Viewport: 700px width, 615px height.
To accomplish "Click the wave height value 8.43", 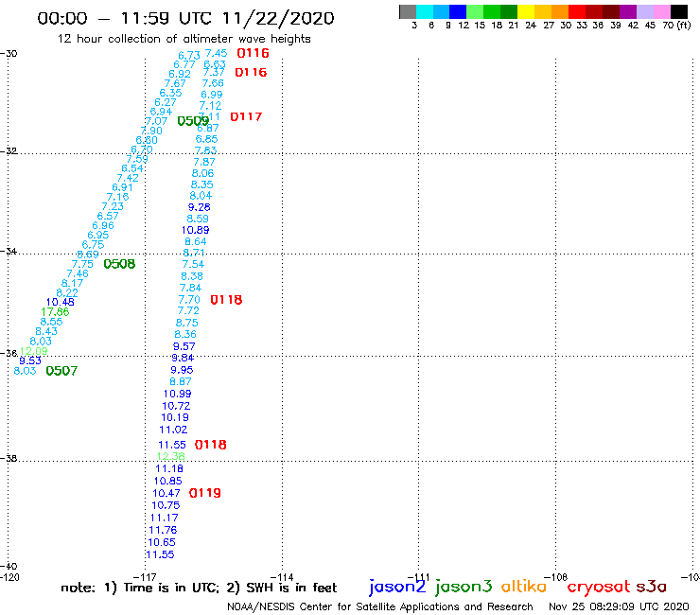I will 46,331.
